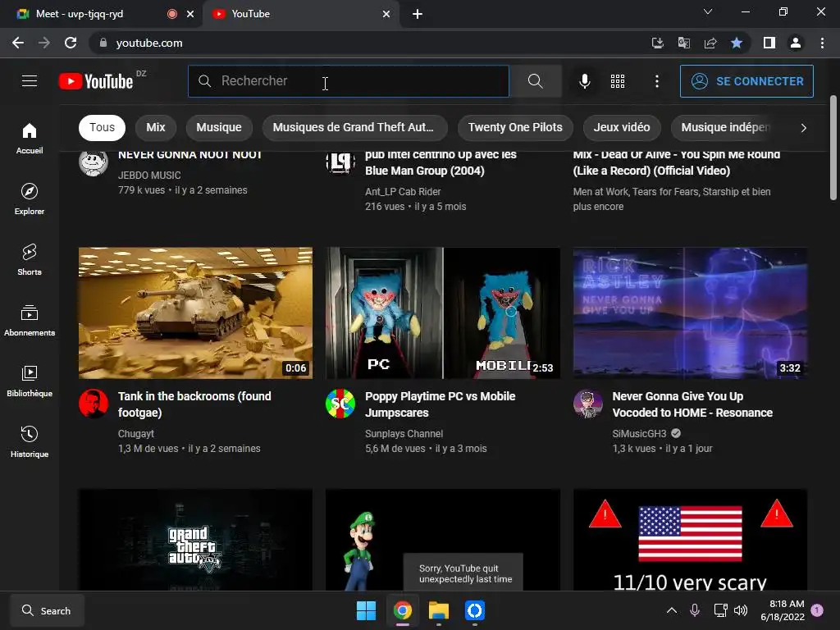Open the Sunplays Channel avatar

coord(340,404)
